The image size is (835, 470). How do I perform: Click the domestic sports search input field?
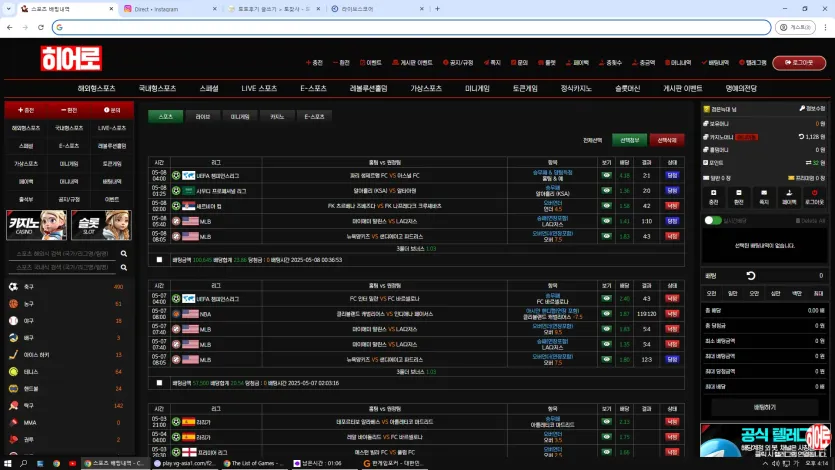click(62, 267)
